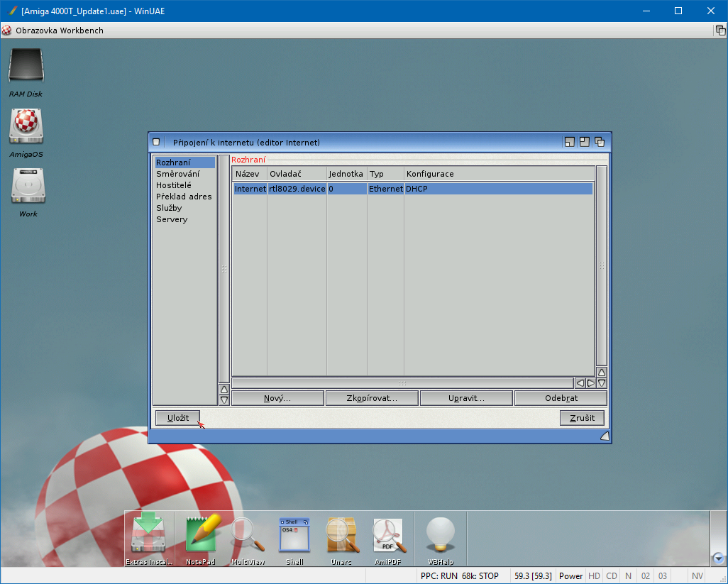
Task: Open the Work drive icon
Action: click(28, 187)
